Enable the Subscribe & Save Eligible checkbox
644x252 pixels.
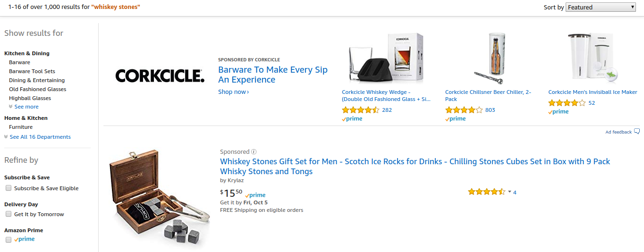click(x=8, y=188)
